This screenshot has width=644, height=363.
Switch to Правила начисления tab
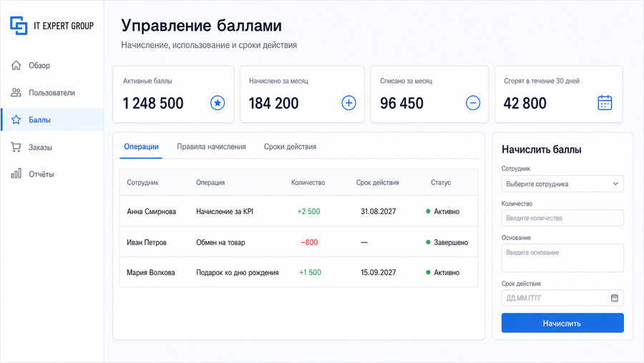211,147
